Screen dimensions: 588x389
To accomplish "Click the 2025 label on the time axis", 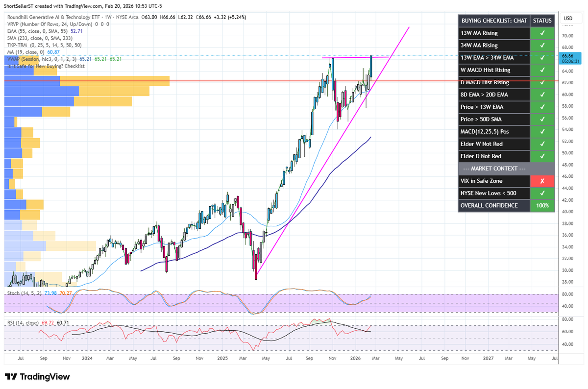I will coord(223,359).
